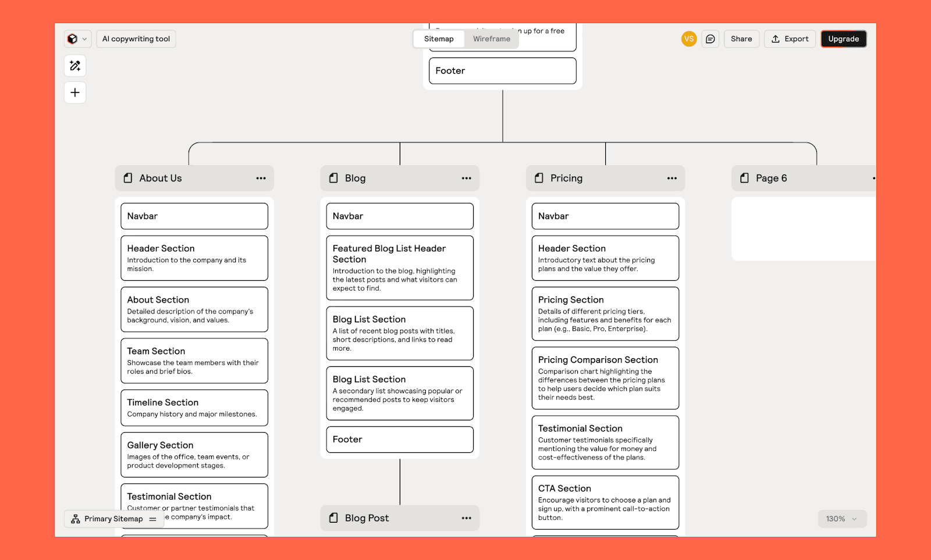Open the 130% zoom level dropdown
Image resolution: width=931 pixels, height=560 pixels.
[842, 519]
